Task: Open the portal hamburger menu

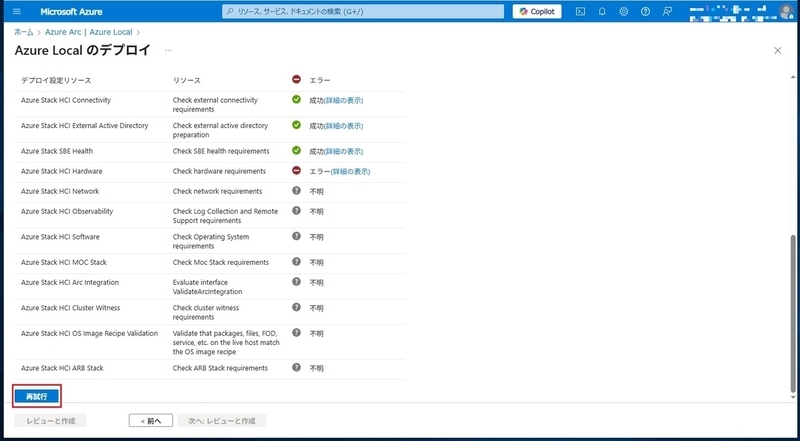Action: click(17, 11)
